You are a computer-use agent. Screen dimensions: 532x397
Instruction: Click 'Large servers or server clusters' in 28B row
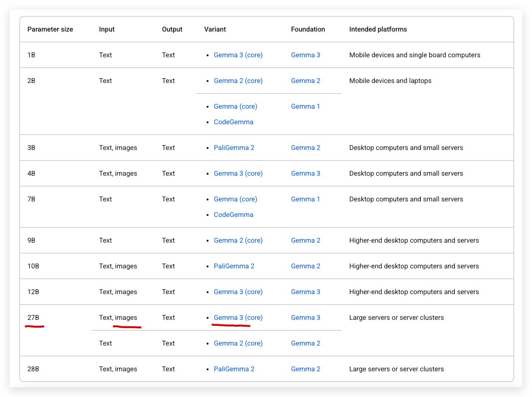pos(396,369)
